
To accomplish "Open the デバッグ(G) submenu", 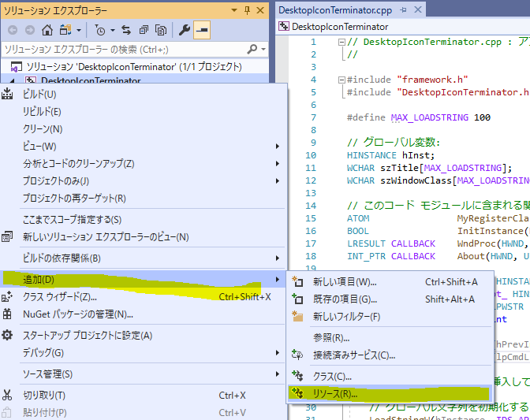I will point(144,353).
